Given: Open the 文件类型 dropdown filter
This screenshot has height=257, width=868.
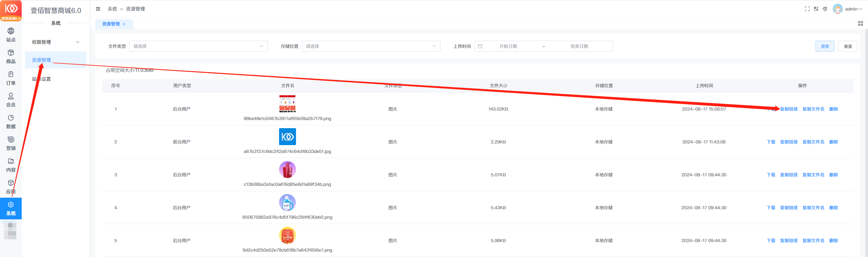Looking at the screenshot, I should (198, 46).
